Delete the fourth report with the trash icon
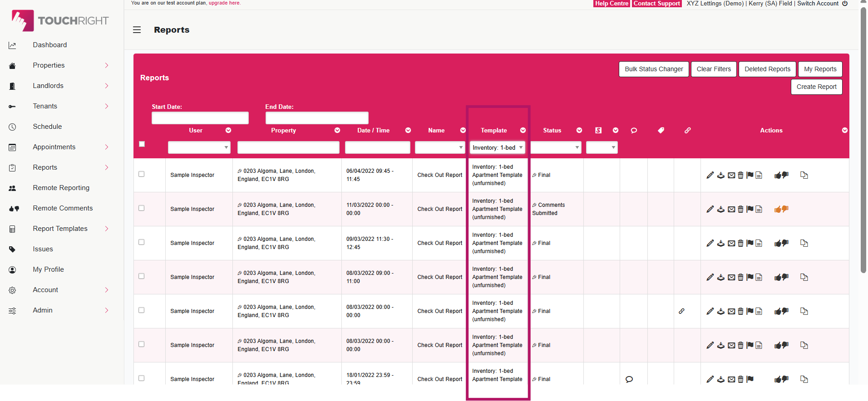868x401 pixels. coord(740,277)
